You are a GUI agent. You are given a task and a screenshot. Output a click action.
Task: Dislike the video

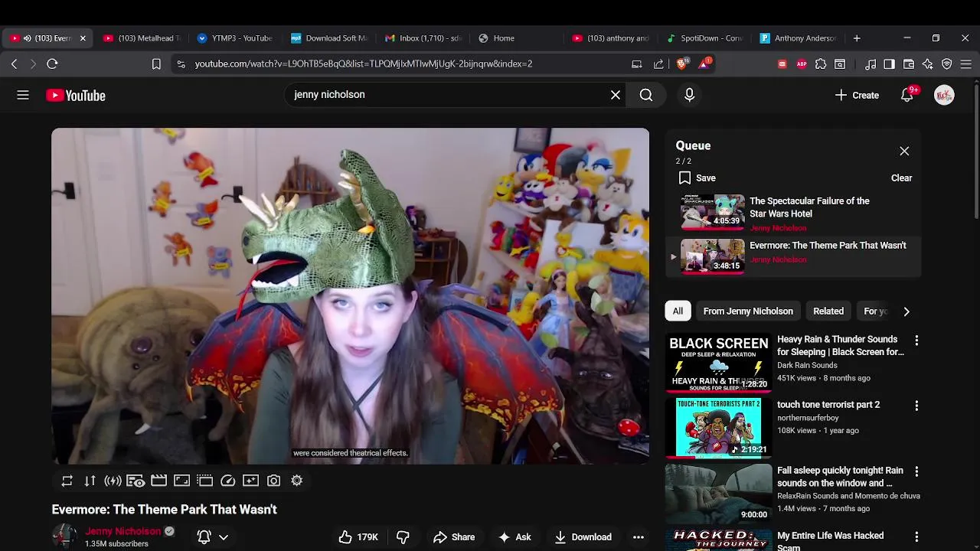point(403,537)
